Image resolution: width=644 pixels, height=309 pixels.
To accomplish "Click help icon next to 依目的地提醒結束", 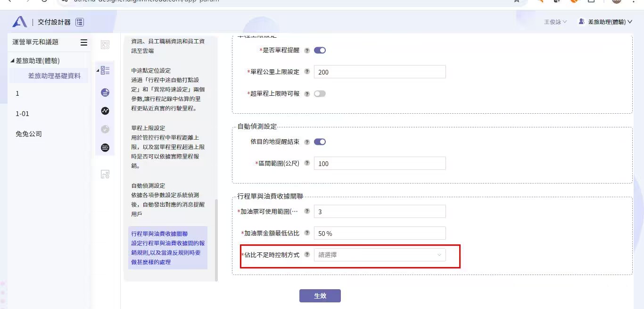I will [x=307, y=142].
